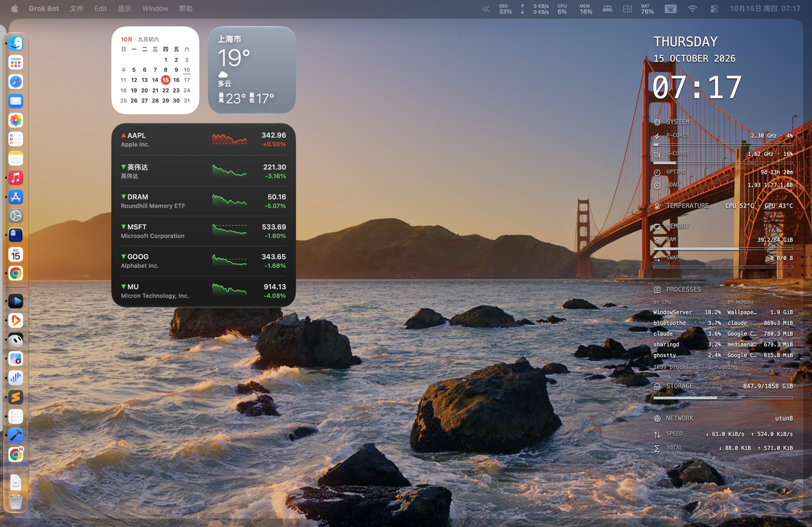Viewport: 812px width, 527px height.
Task: Open the blue waveform bars Dock app
Action: (x=16, y=378)
